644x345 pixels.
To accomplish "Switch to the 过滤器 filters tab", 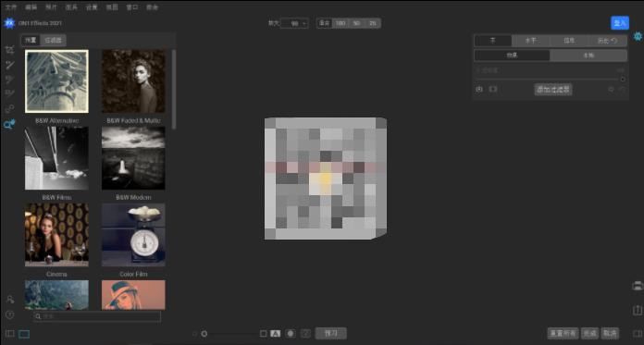I will click(x=54, y=41).
